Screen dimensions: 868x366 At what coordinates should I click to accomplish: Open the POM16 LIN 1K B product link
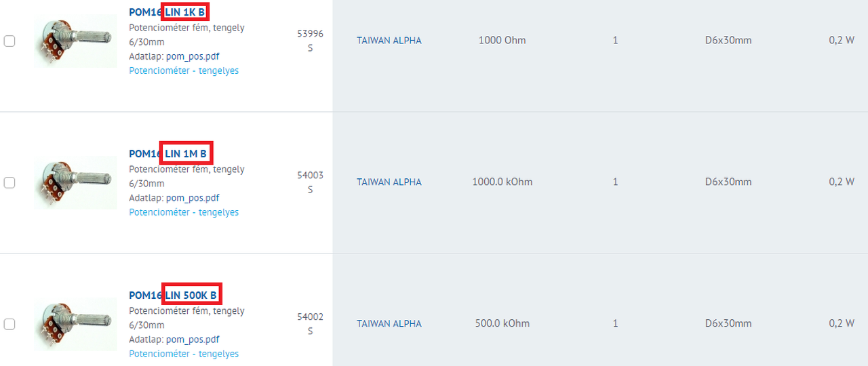tap(167, 12)
